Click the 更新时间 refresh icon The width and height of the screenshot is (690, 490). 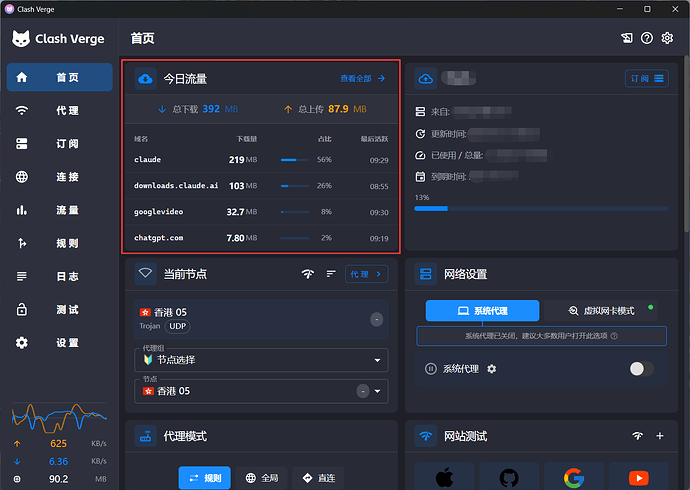coord(420,134)
